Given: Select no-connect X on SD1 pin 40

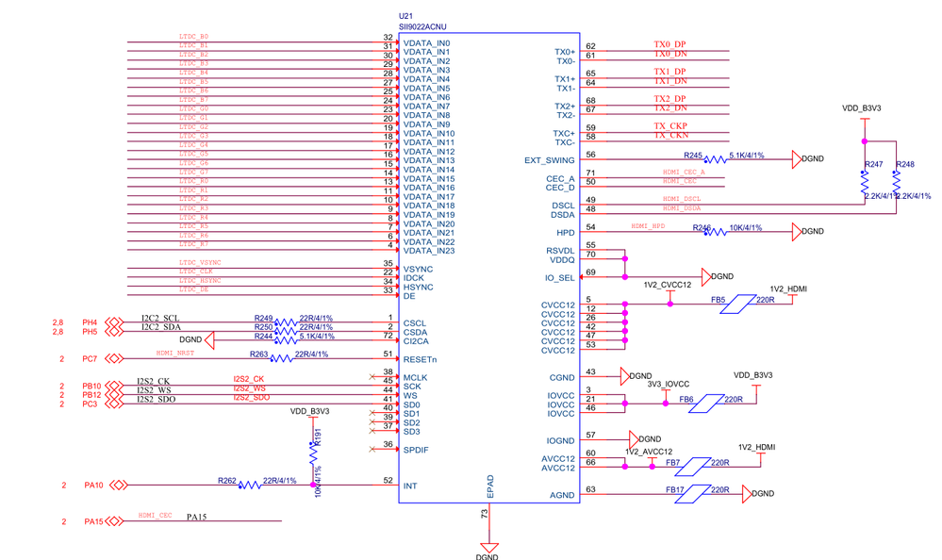Looking at the screenshot, I should [x=372, y=413].
